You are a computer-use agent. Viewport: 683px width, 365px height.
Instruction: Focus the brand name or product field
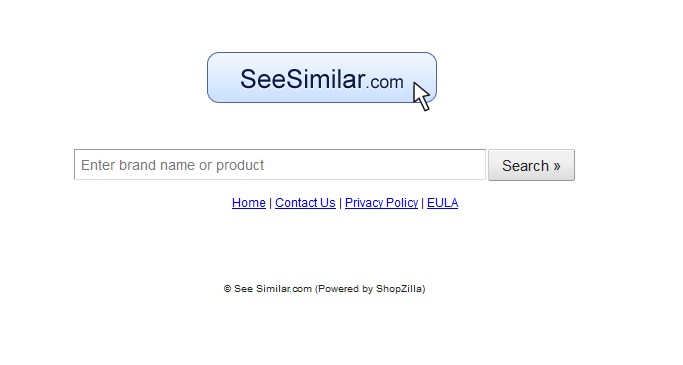[x=280, y=165]
